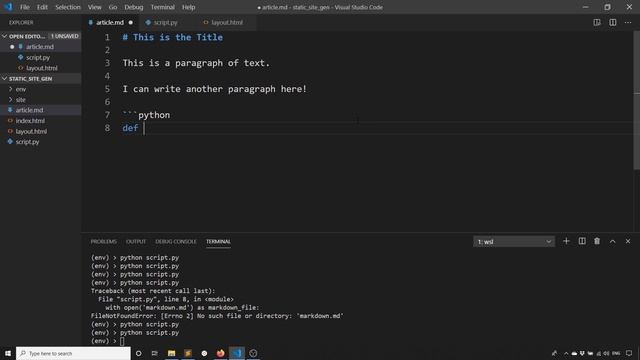Select the article.md editor tab
This screenshot has width=640, height=360.
pyautogui.click(x=109, y=22)
